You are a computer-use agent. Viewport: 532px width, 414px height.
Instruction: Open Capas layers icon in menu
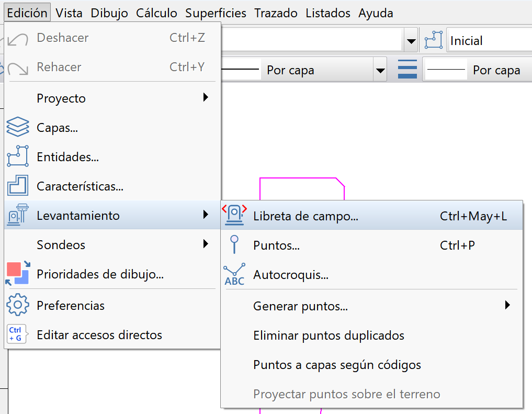coord(17,127)
